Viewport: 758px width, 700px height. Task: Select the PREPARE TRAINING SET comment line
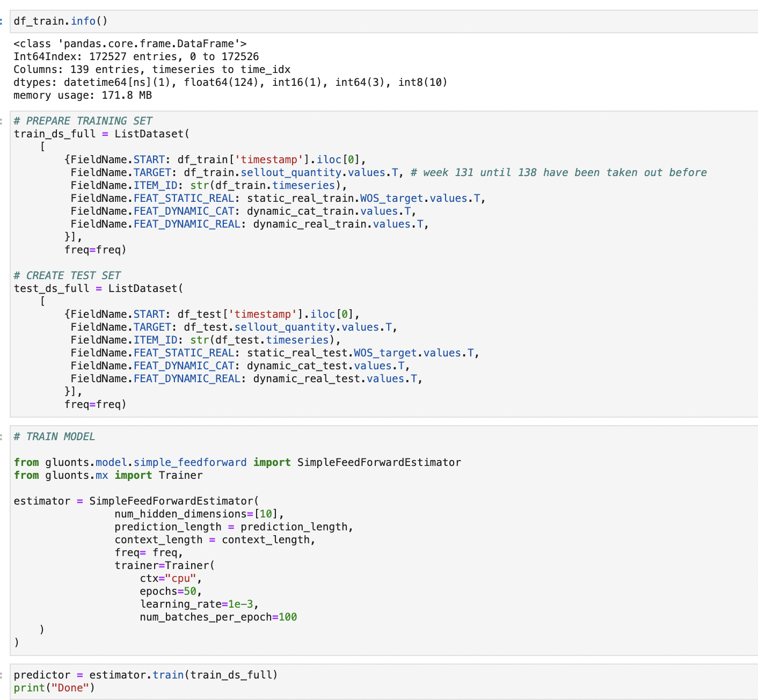tap(83, 120)
